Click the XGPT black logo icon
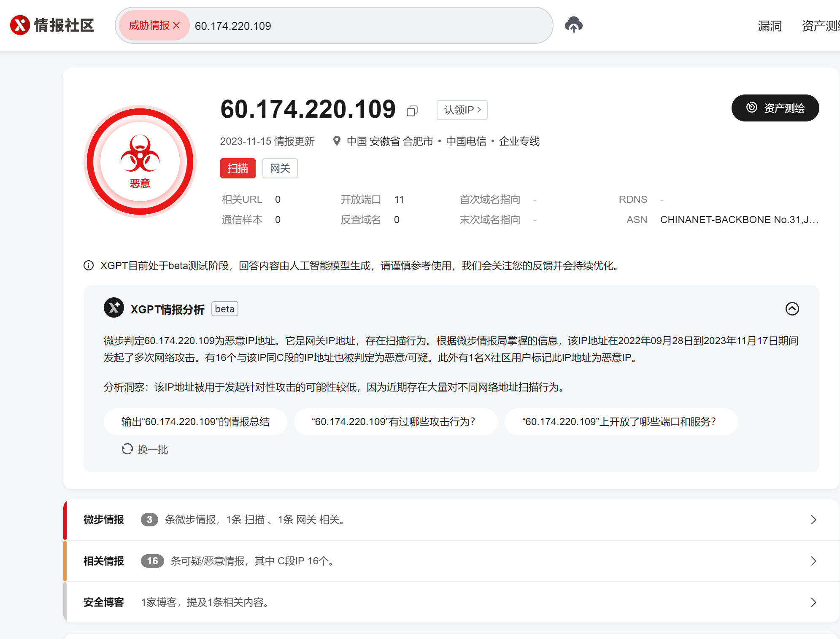The width and height of the screenshot is (840, 639). tap(114, 308)
